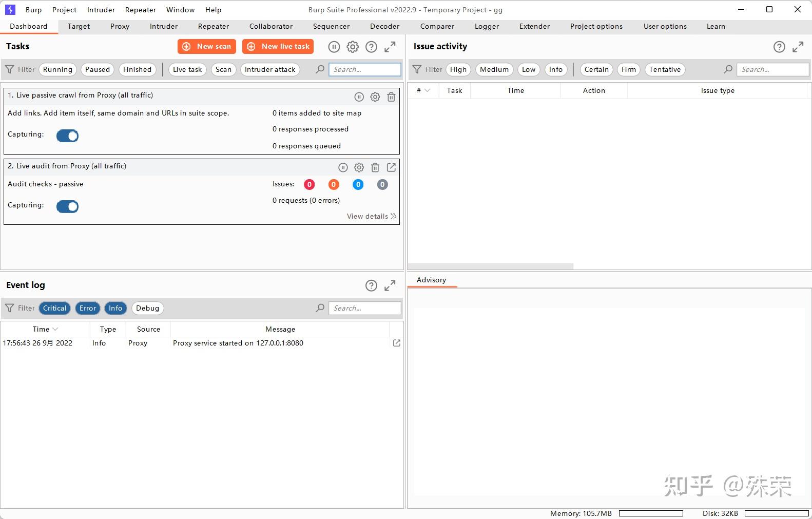
Task: Create a New live task
Action: 278,46
